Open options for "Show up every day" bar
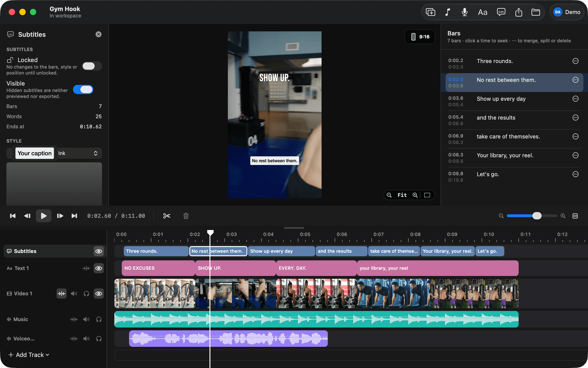Screen dimensions: 588x368 pos(575,99)
